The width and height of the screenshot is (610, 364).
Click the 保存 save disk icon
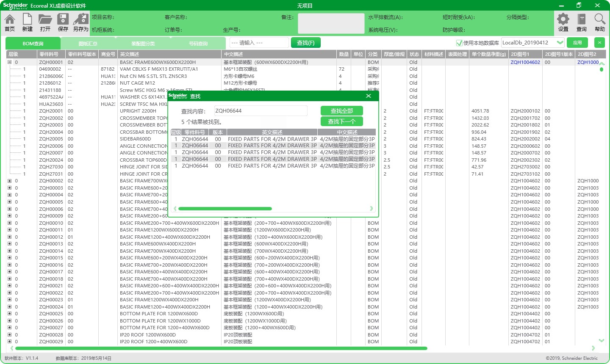pos(63,22)
